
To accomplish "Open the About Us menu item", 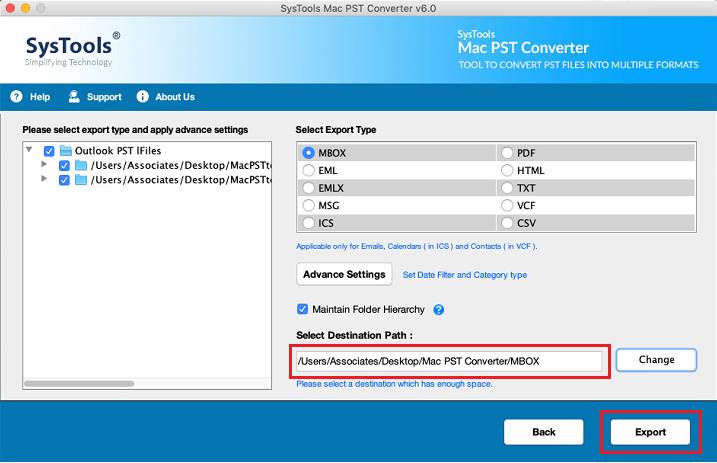I will pyautogui.click(x=175, y=97).
